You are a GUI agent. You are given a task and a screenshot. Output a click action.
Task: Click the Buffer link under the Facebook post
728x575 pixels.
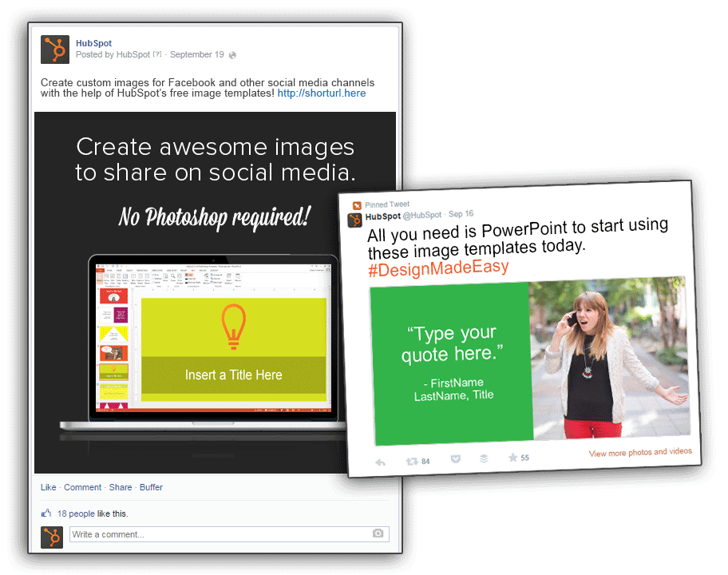(151, 487)
